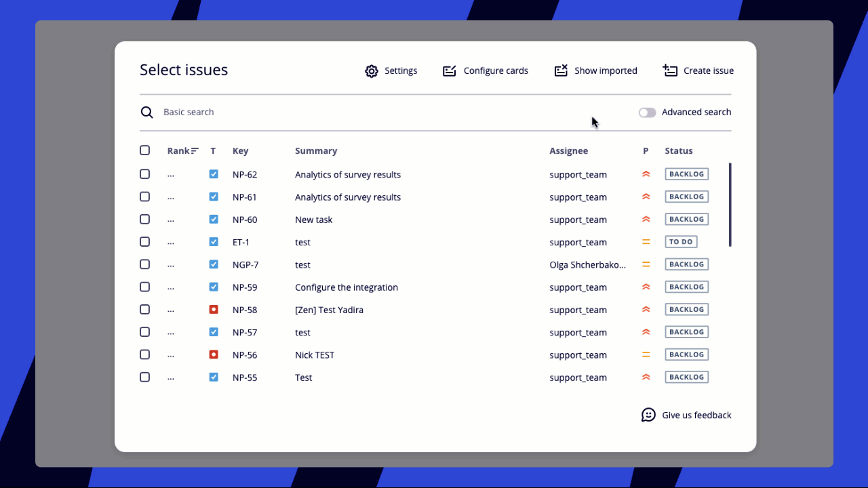Click the Create issue icon

(670, 70)
